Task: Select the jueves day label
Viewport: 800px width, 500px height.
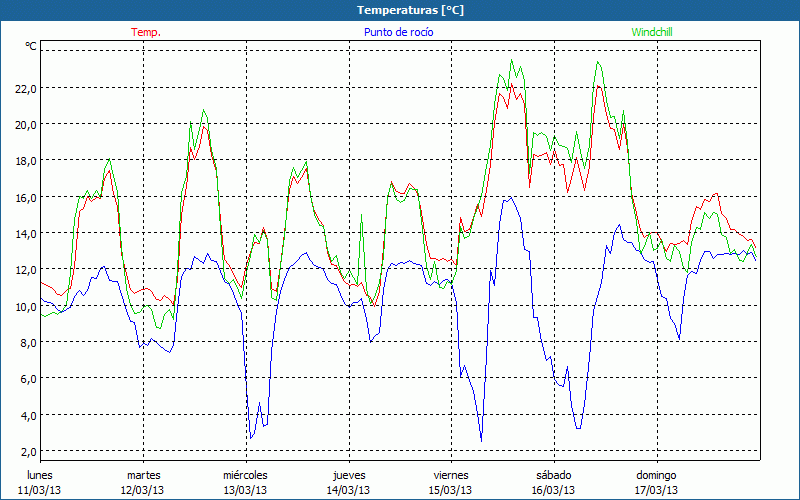Action: coord(348,475)
